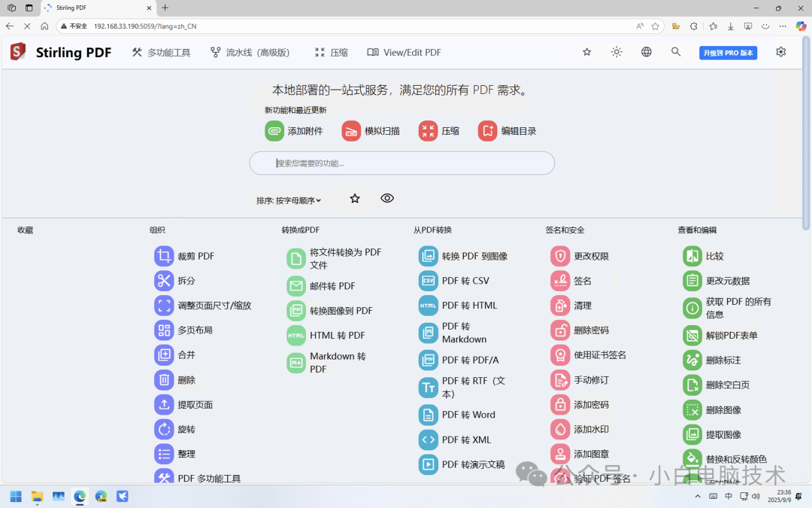Screen dimensions: 812x508
Task: Open the 合并 merge tool
Action: point(175,355)
